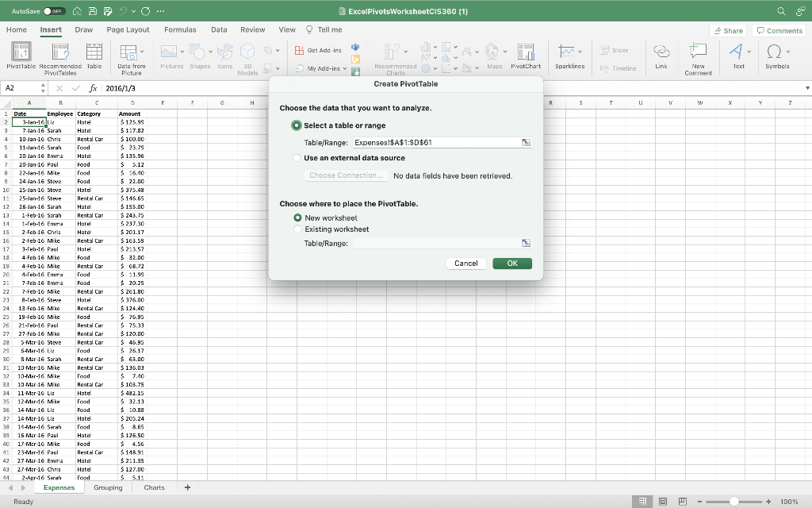Viewport: 812px width, 508px height.
Task: Cancel the Create PivotTable dialog
Action: click(465, 263)
